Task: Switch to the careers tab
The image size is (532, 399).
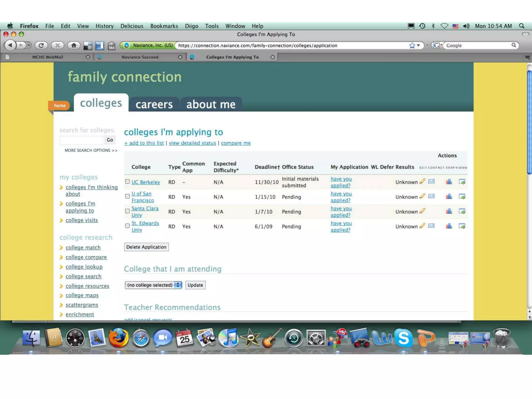Action: [x=154, y=104]
